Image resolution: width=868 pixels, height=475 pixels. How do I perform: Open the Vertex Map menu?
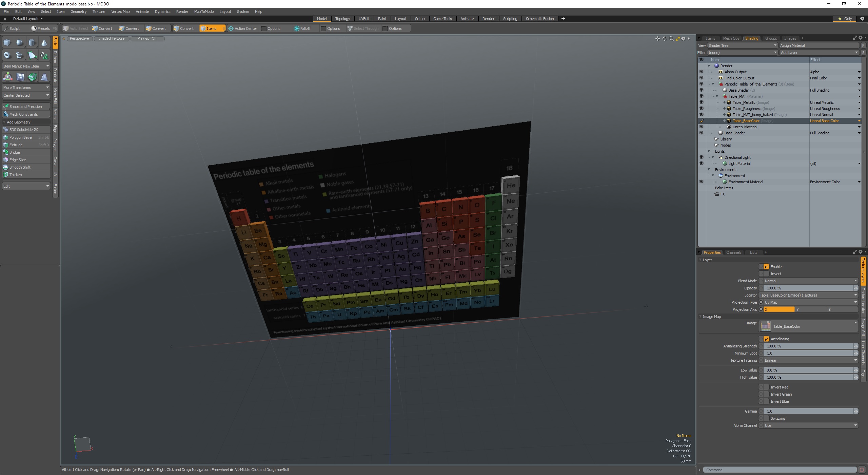[120, 12]
